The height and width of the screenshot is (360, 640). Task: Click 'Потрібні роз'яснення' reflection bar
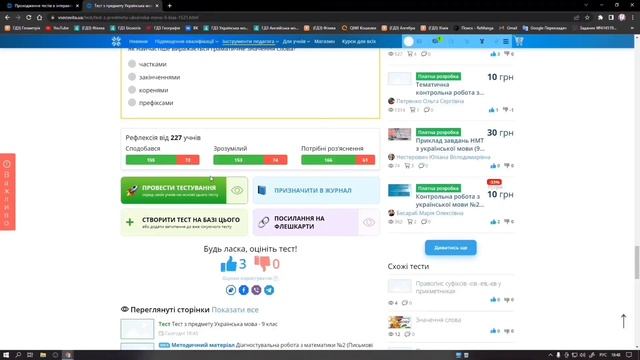pyautogui.click(x=338, y=160)
